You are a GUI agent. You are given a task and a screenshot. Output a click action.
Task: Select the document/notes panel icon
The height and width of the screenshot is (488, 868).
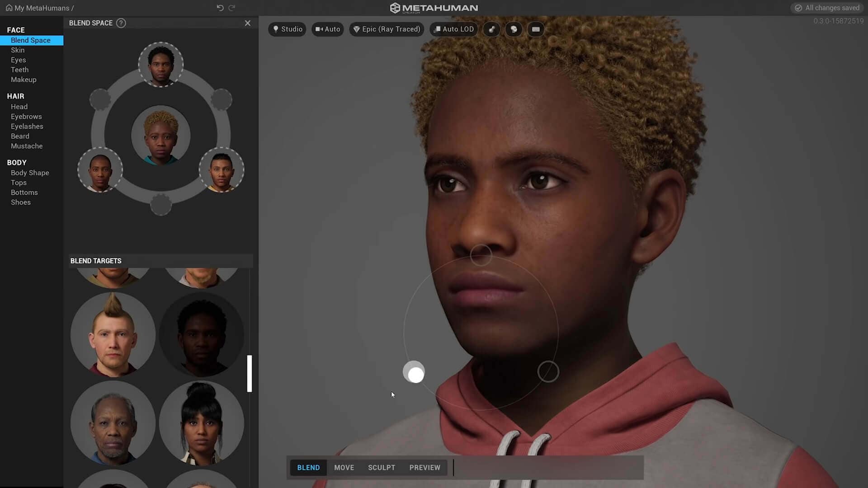[x=535, y=29]
